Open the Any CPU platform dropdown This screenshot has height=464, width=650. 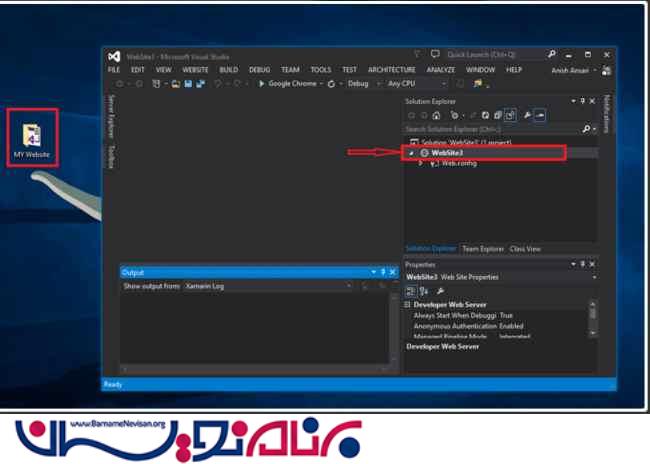[444, 84]
